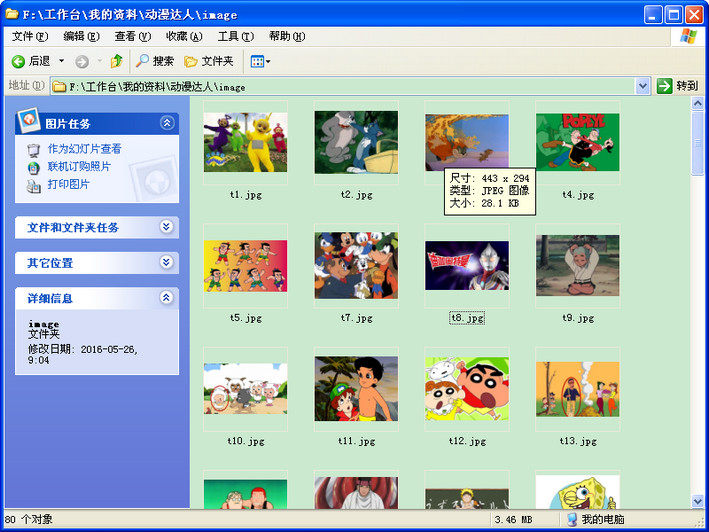Expand the address bar dropdown
The height and width of the screenshot is (532, 709).
(643, 86)
